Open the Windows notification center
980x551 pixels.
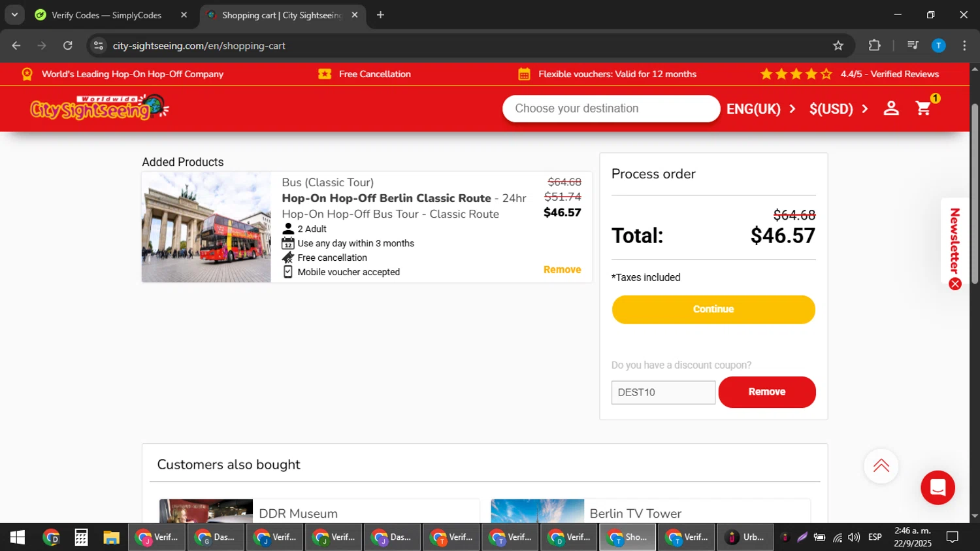pos(953,537)
